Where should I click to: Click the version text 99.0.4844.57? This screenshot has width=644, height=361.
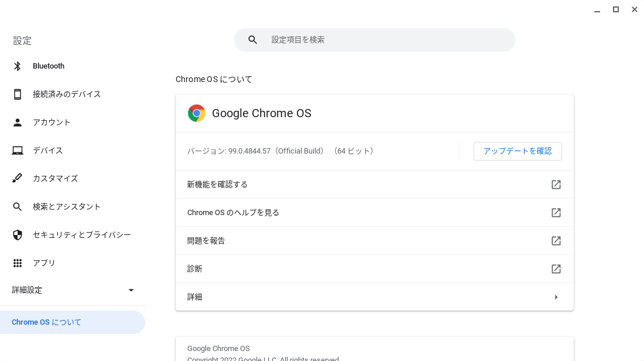coord(249,151)
